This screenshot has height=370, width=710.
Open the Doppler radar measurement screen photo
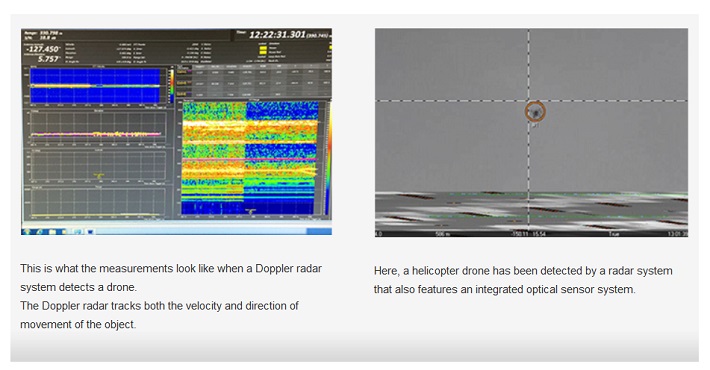[x=176, y=131]
